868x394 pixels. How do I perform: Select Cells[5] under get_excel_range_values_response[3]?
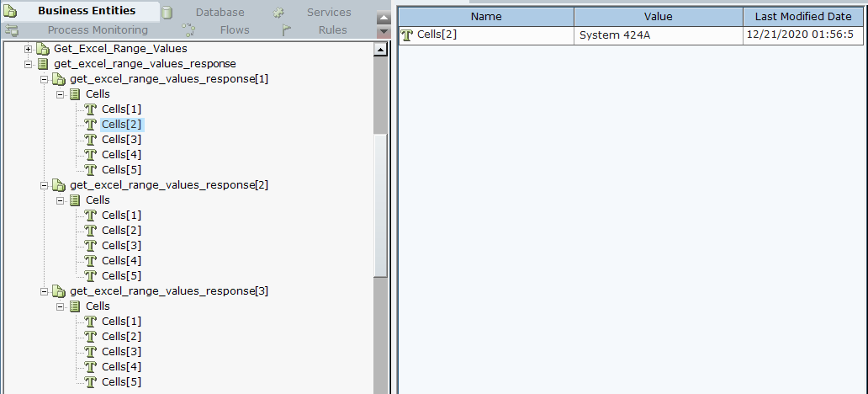point(121,382)
